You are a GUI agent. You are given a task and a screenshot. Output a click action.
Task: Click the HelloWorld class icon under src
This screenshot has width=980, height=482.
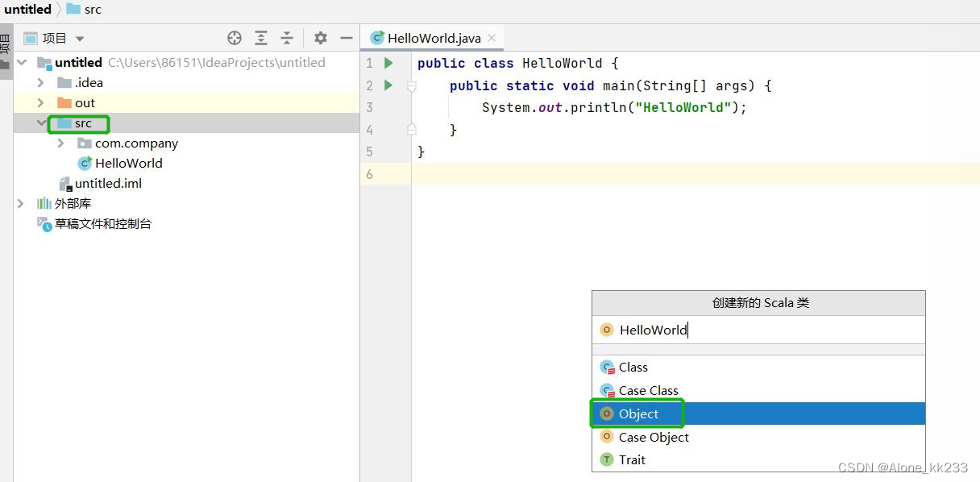(x=87, y=162)
